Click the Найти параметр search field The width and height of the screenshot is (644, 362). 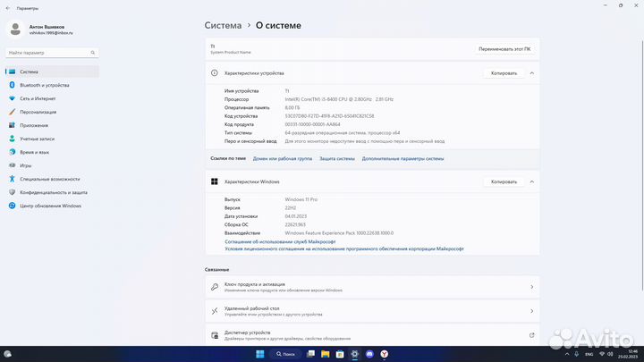pyautogui.click(x=52, y=53)
